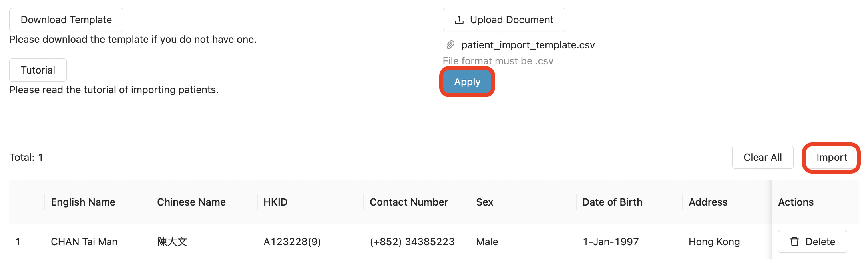Click the contact number (+852) 34385223
The width and height of the screenshot is (868, 264).
[412, 242]
